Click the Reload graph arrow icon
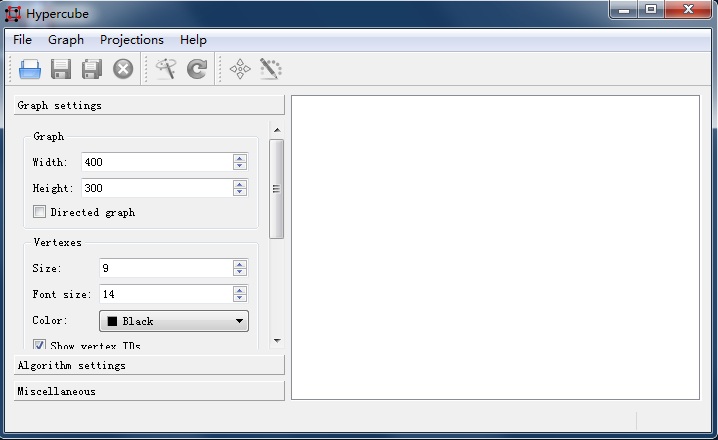The image size is (718, 440). pos(197,69)
